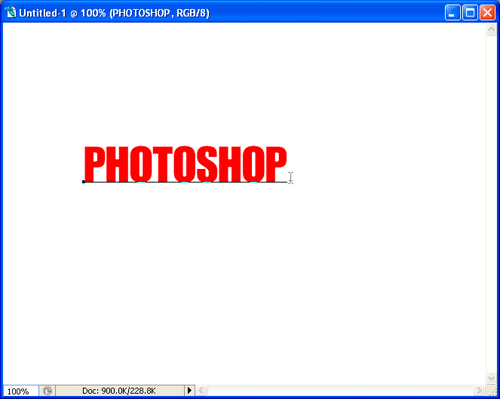
Task: Click the Photoshop document icon in the title bar
Action: pos(11,13)
